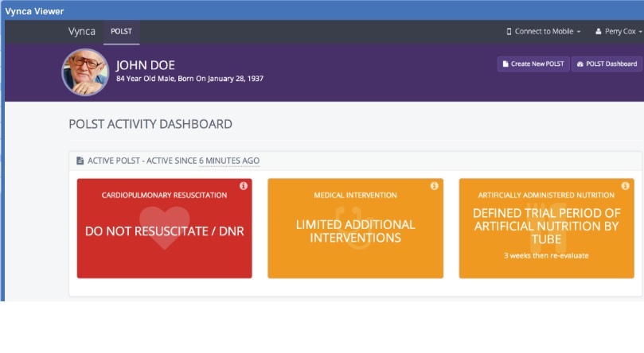Click the patient birth date line
The height and width of the screenshot is (353, 644).
(x=189, y=78)
